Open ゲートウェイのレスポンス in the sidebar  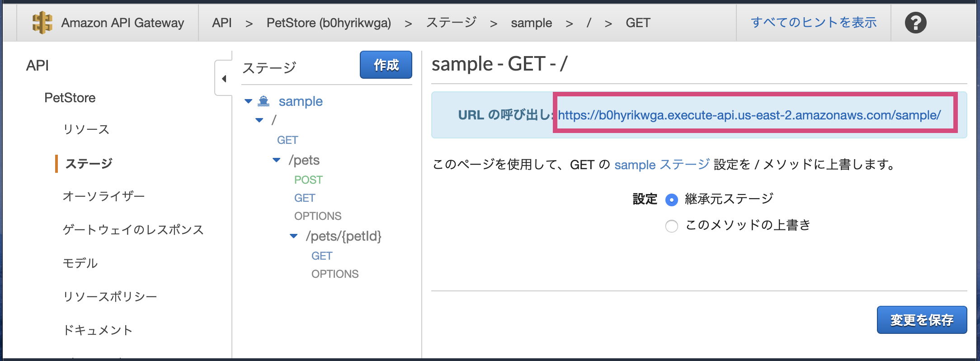(x=133, y=229)
